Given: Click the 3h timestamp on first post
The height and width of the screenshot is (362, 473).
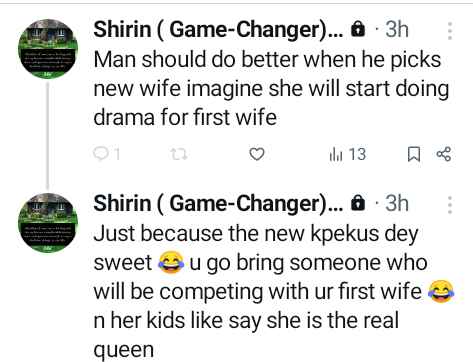Looking at the screenshot, I should (x=397, y=29).
